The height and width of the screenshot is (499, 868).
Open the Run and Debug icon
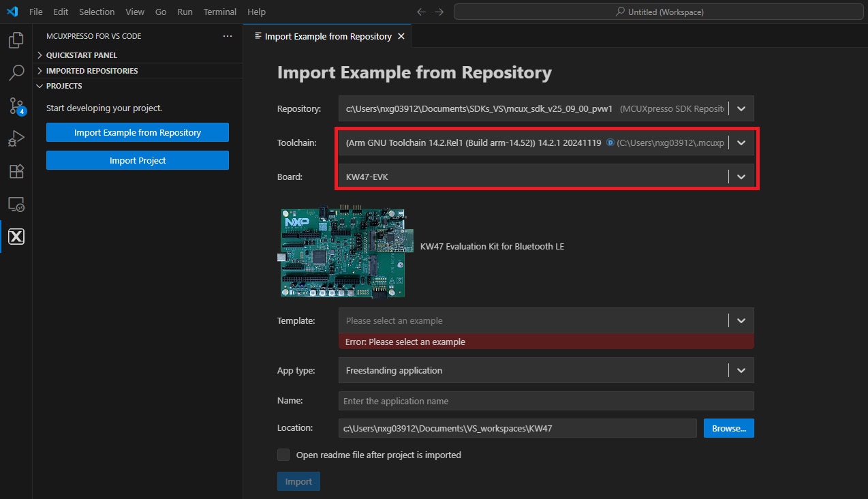tap(15, 138)
